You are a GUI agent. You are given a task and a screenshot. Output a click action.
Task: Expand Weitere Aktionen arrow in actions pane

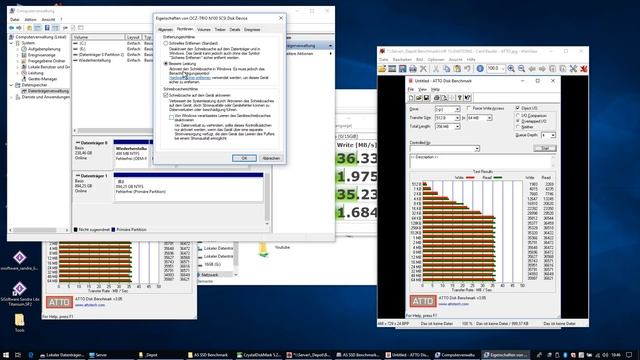(x=331, y=53)
